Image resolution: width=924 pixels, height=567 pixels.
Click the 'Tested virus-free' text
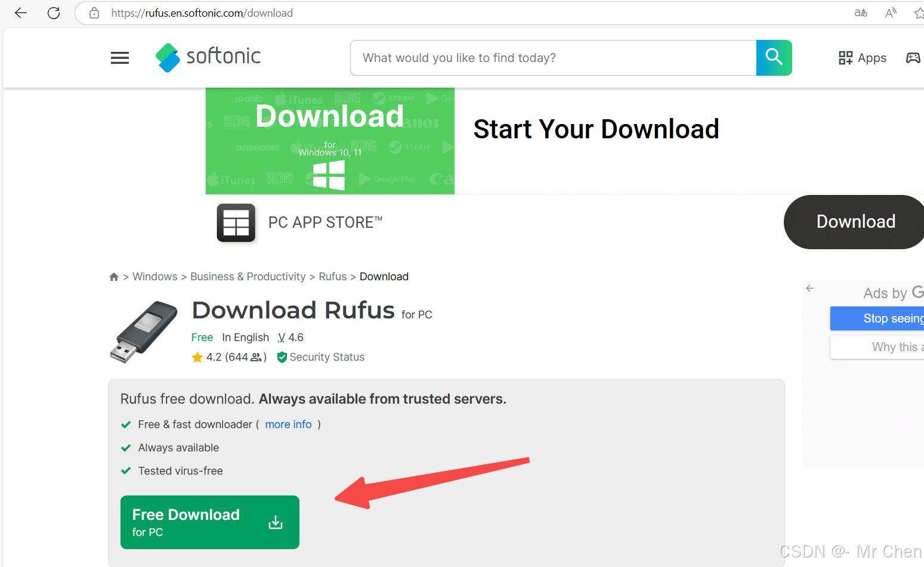click(x=181, y=471)
